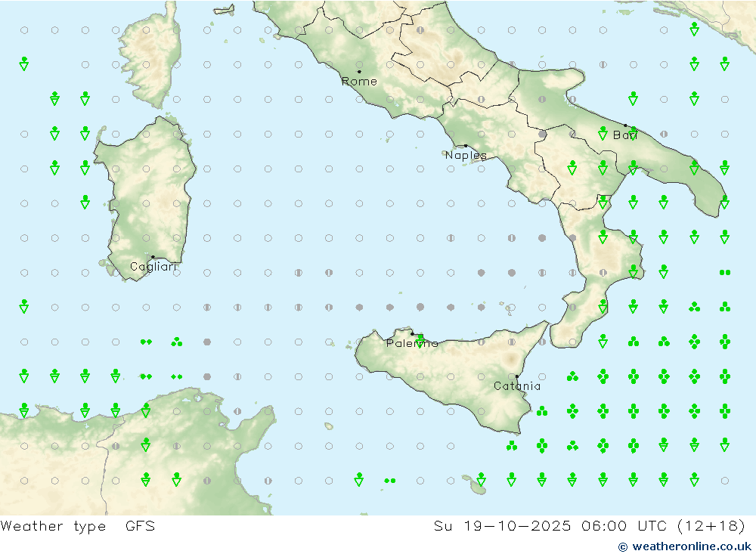
Task: Click the black city dot above Rome label
Action: (359, 71)
